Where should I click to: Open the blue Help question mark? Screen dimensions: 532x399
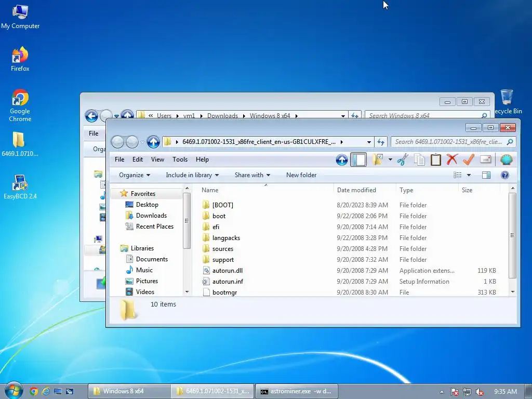[x=505, y=175]
